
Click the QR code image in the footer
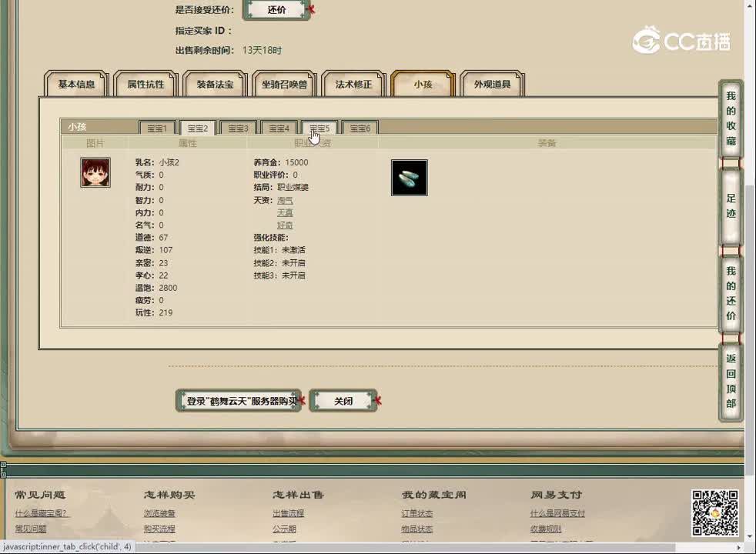pyautogui.click(x=715, y=513)
